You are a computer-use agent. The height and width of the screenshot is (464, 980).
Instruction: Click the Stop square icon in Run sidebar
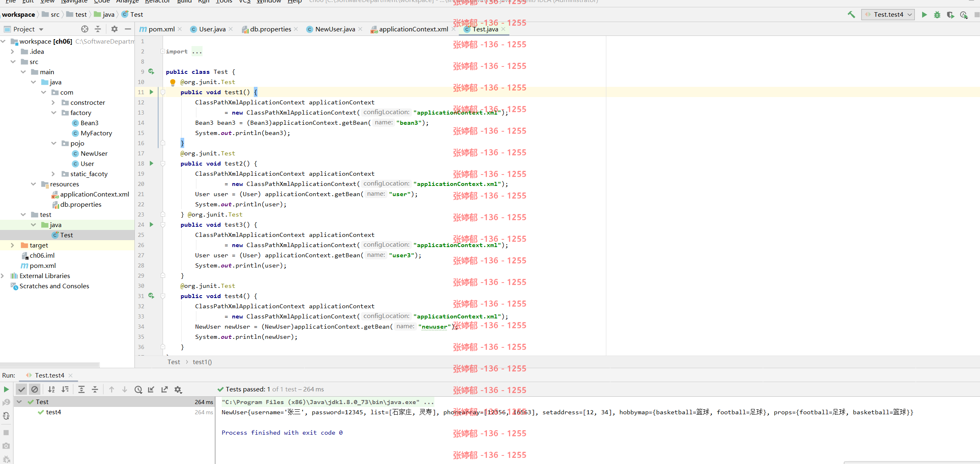6,432
